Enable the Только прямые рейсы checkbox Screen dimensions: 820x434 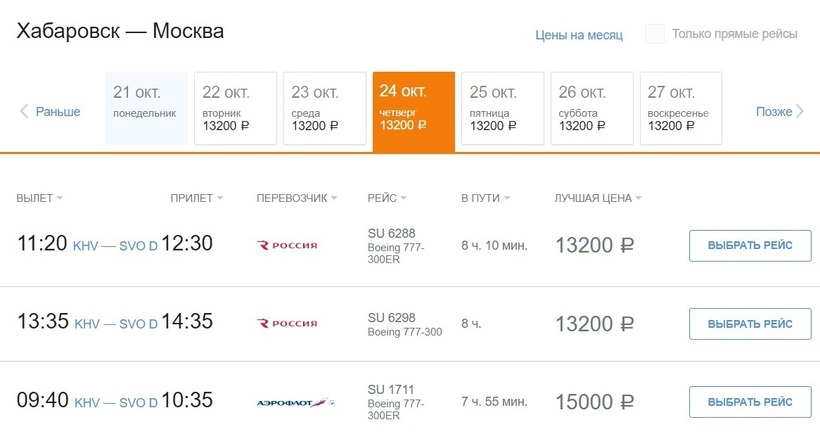pos(655,34)
